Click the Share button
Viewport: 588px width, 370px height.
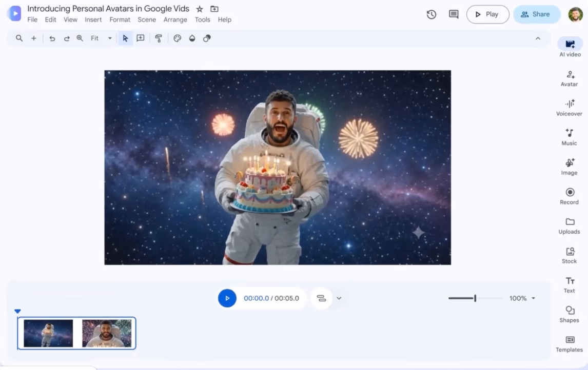tap(537, 14)
